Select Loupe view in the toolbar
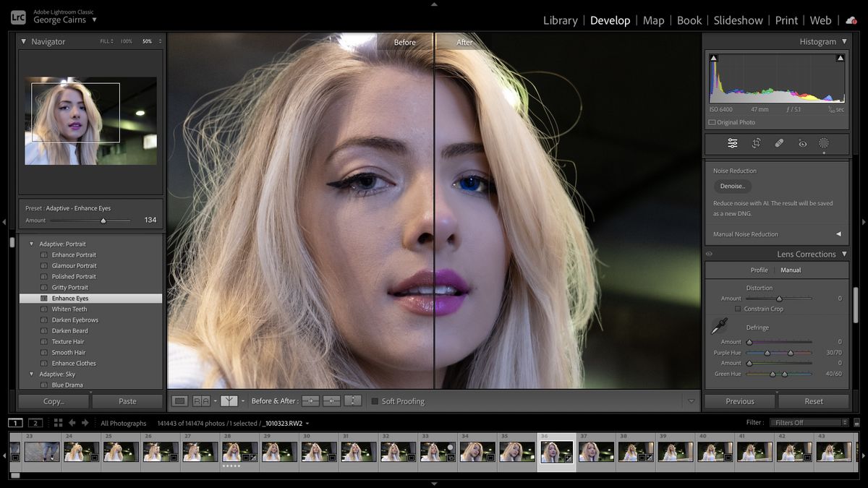The height and width of the screenshot is (488, 868). pyautogui.click(x=181, y=401)
